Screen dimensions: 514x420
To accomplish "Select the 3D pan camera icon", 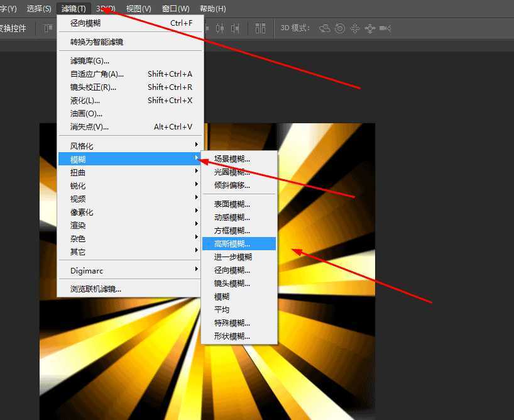I will (x=355, y=28).
